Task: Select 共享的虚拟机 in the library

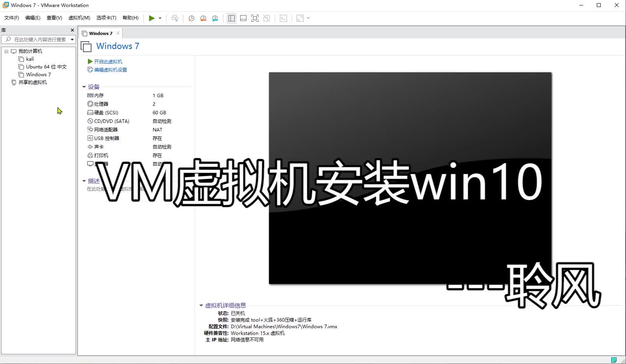Action: [x=33, y=82]
